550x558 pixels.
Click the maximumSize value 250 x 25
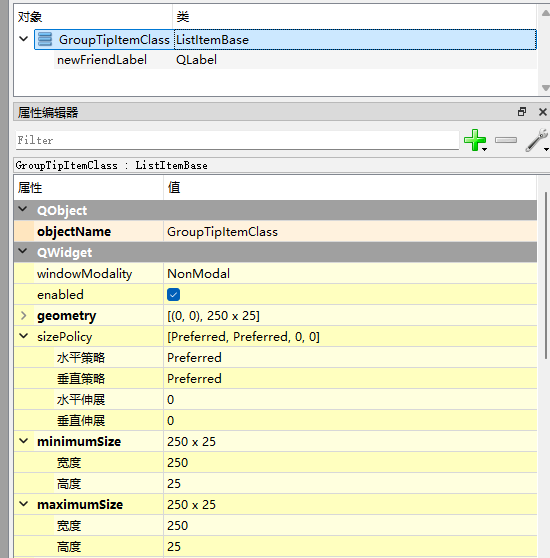[191, 505]
